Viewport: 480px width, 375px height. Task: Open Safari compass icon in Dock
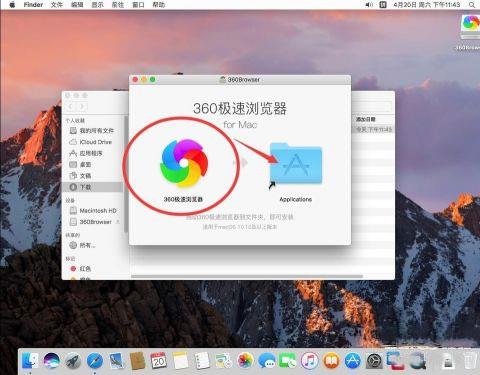coord(95,361)
